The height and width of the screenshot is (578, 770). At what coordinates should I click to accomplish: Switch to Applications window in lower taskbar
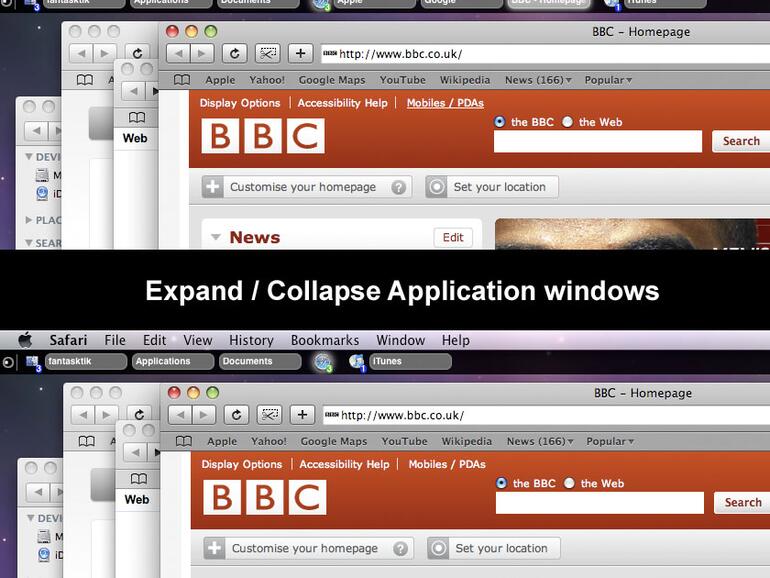(173, 361)
